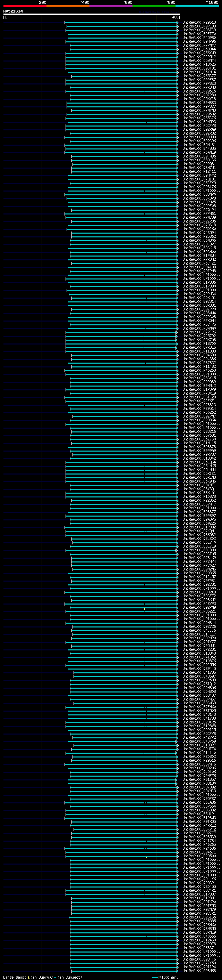Click the cyan alignment bar for UniRef100_P29513
Viewport: 222px width, 980px height.
point(121,23)
